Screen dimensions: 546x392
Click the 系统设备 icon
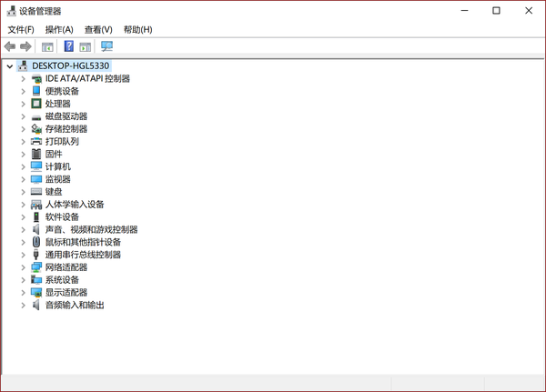36,279
